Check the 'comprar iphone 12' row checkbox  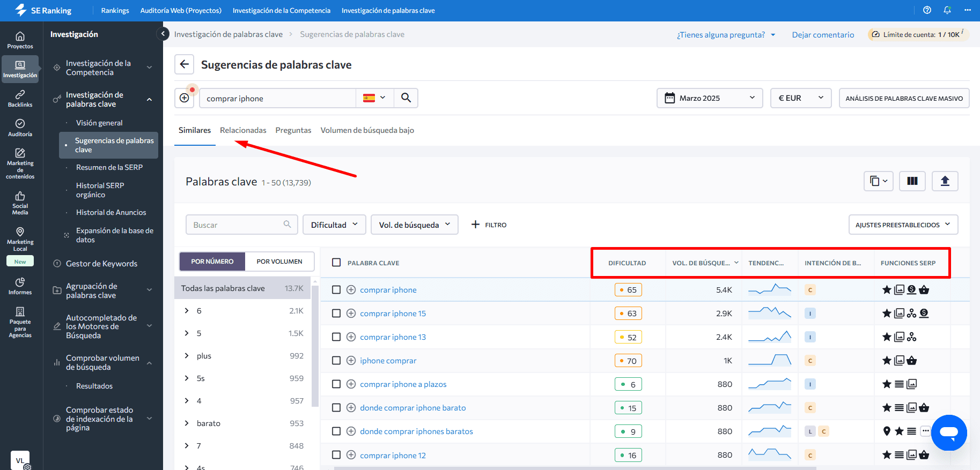coord(336,455)
